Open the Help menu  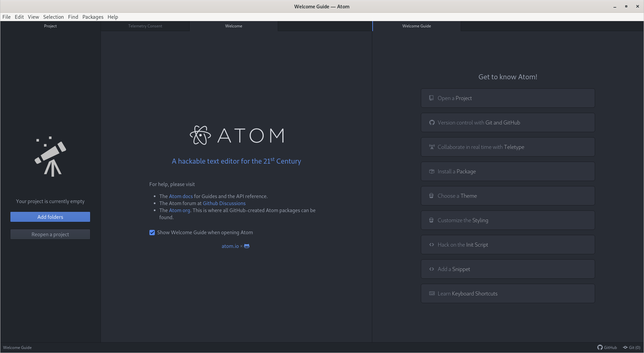[113, 17]
